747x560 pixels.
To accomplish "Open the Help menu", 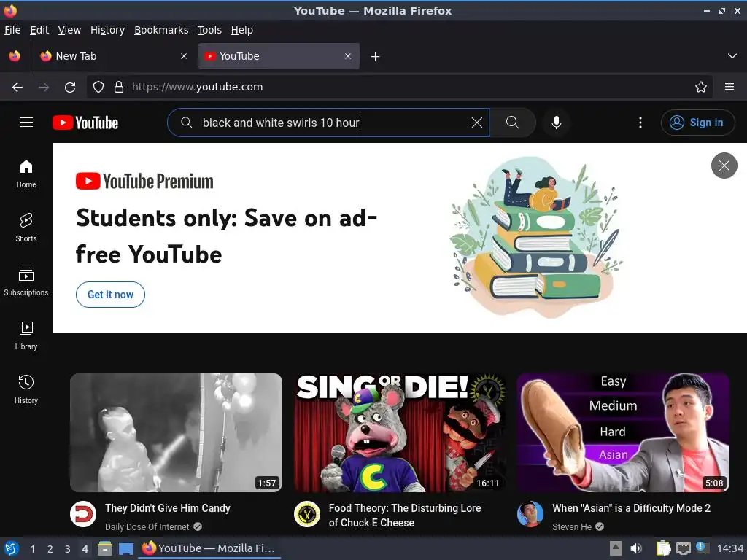I will click(x=242, y=30).
